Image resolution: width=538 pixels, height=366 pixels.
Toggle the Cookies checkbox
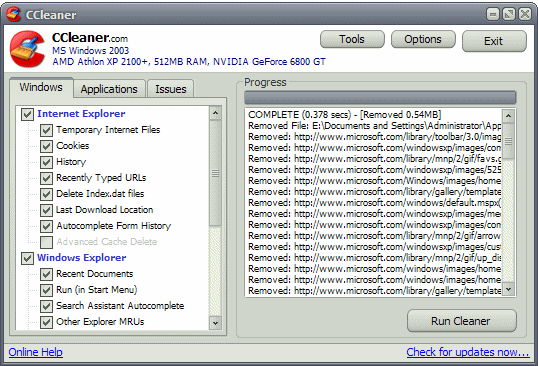click(46, 146)
